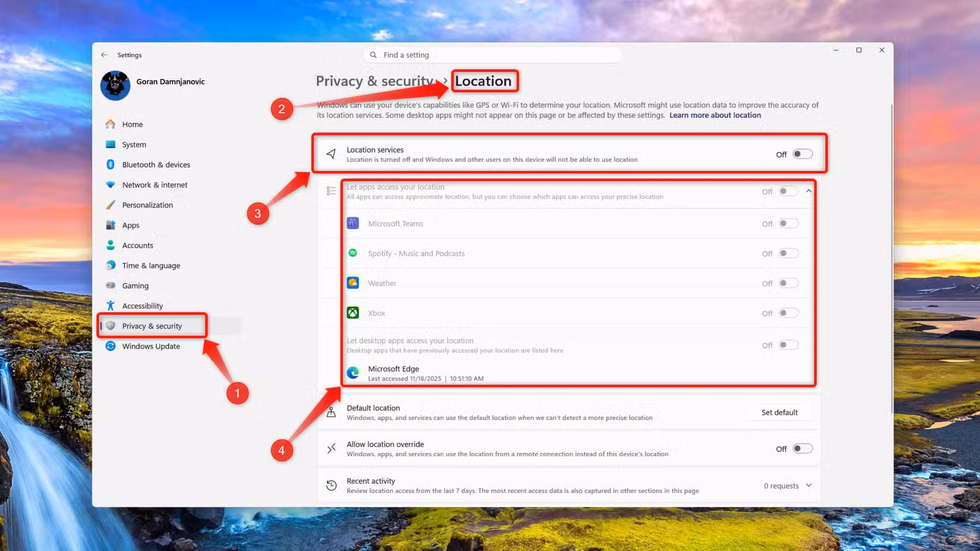The width and height of the screenshot is (980, 551).
Task: Click the Home house icon
Action: click(110, 124)
